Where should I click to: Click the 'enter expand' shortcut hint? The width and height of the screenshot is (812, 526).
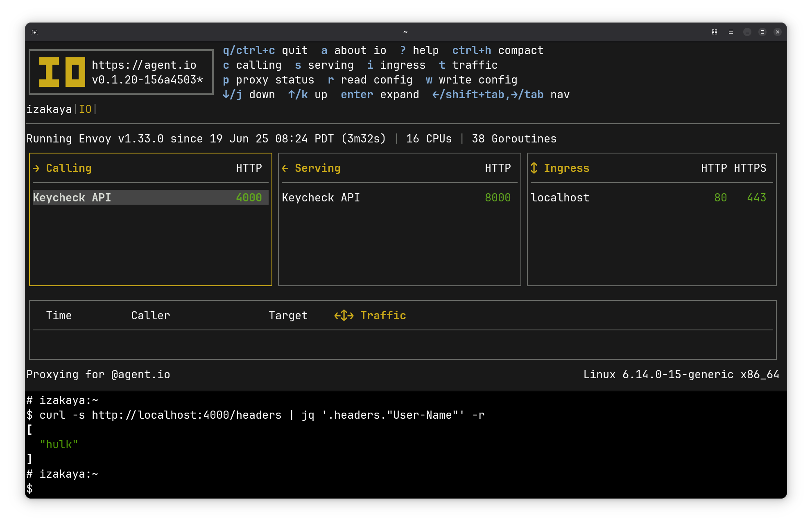(x=380, y=95)
